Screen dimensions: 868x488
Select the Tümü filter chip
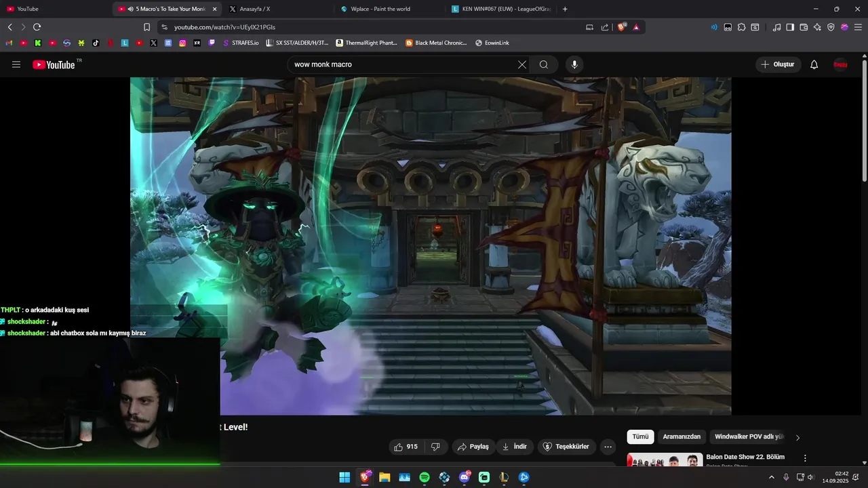(640, 436)
